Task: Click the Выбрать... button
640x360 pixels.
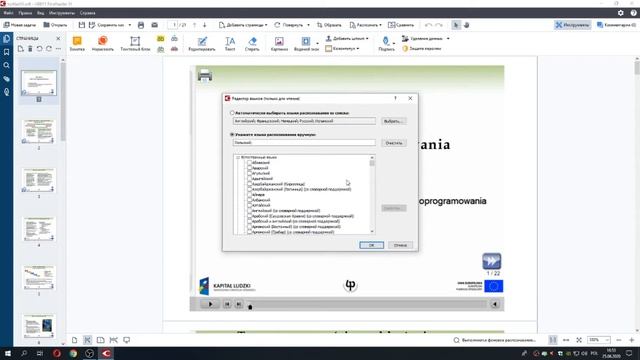Action: (x=393, y=121)
